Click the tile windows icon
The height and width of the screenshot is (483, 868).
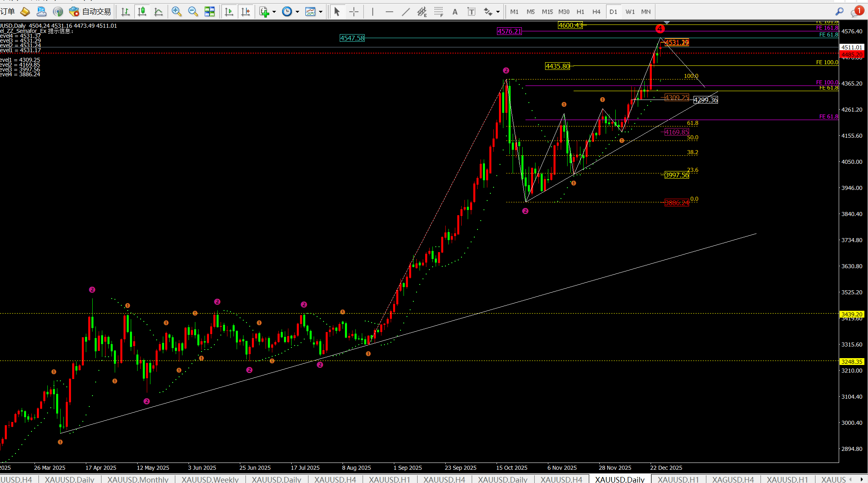tap(209, 12)
